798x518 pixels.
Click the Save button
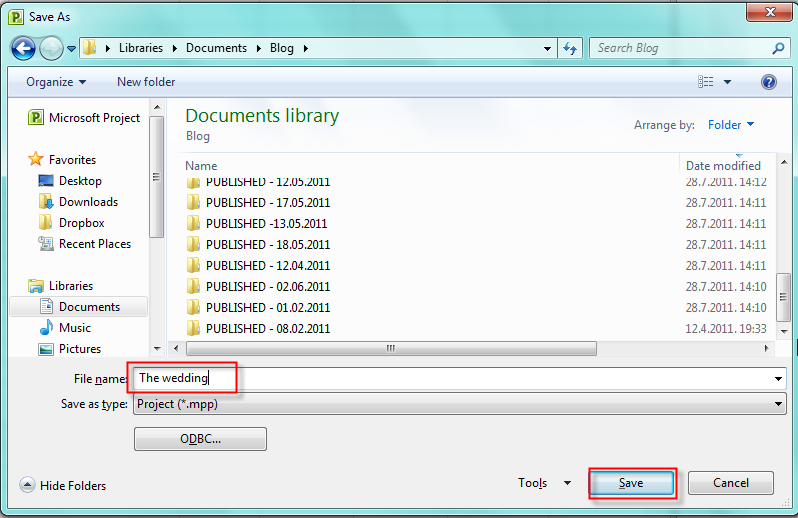[632, 483]
